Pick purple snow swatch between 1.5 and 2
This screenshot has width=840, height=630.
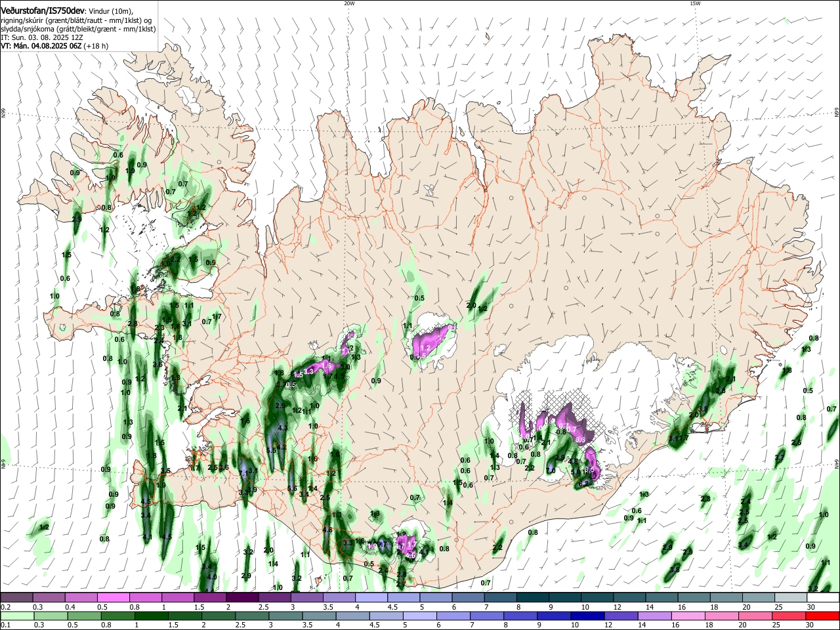point(210,597)
